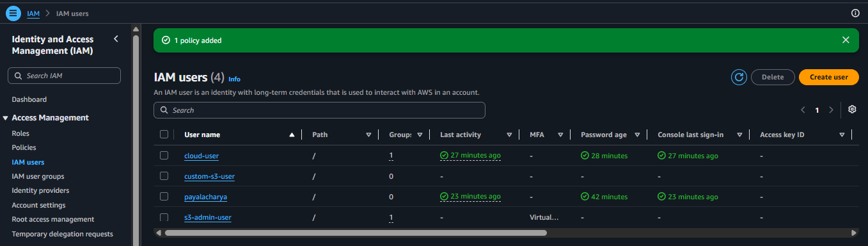Click the users table Search field
Image resolution: width=868 pixels, height=246 pixels.
tap(319, 110)
